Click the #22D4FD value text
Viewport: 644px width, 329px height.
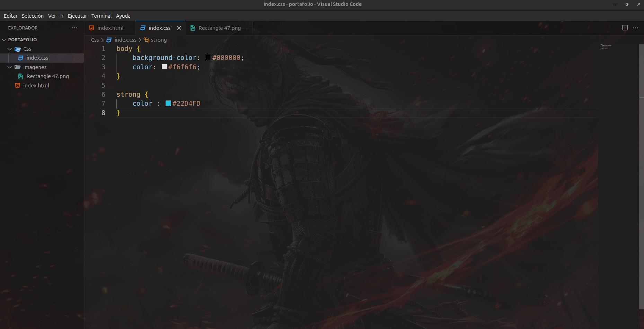tap(186, 103)
